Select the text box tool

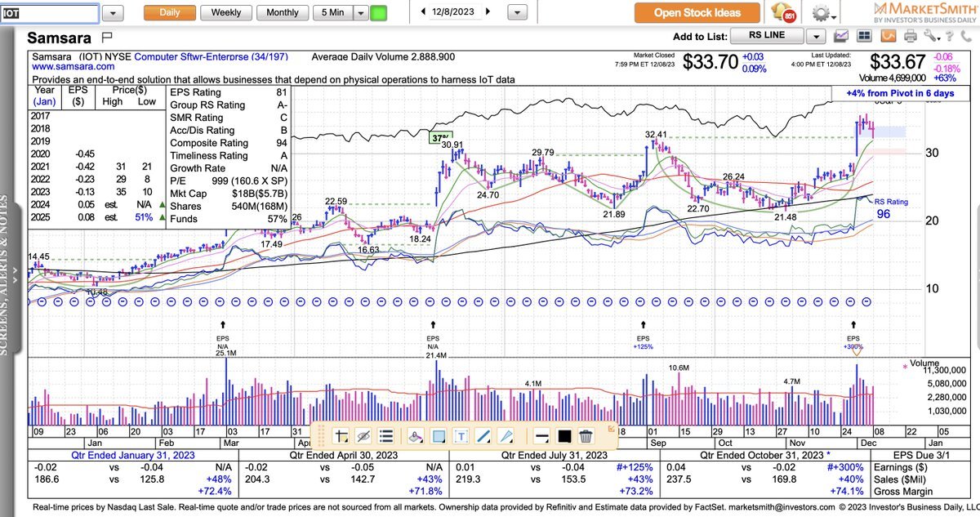(461, 436)
